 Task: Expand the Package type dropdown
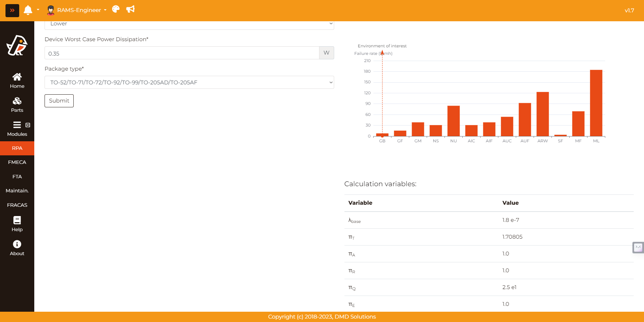189,82
